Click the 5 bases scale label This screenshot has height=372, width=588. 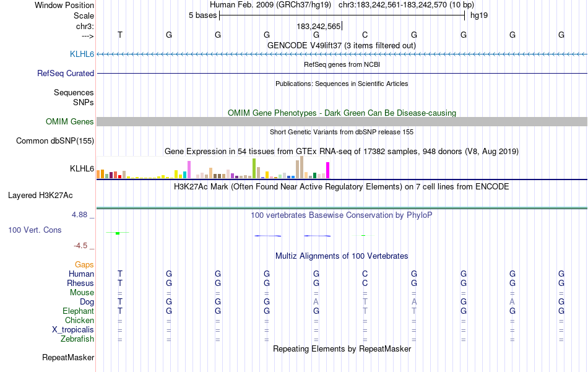point(202,15)
